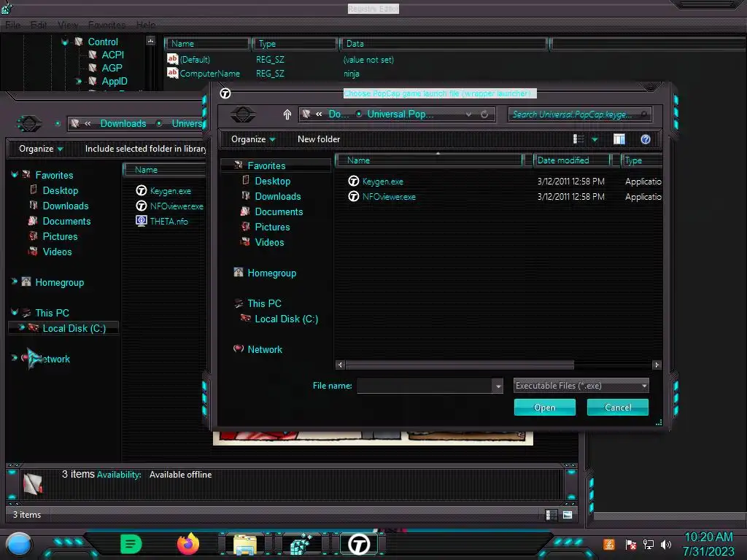The width and height of the screenshot is (747, 560).
Task: Switch Explorer to large icons view in status bar
Action: point(568,515)
